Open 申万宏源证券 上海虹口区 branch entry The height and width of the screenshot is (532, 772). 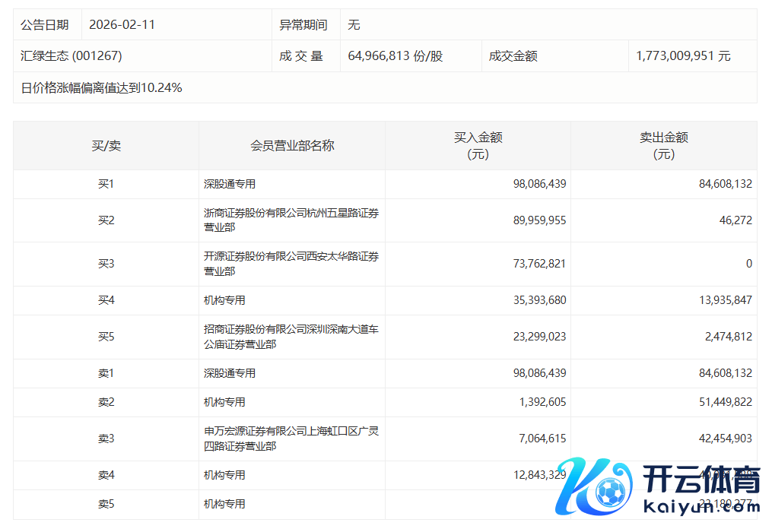point(291,439)
